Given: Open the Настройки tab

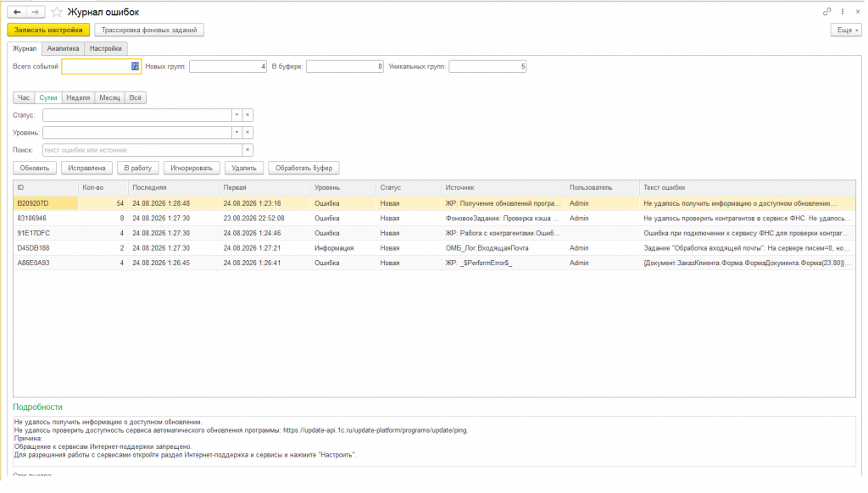Looking at the screenshot, I should 106,48.
